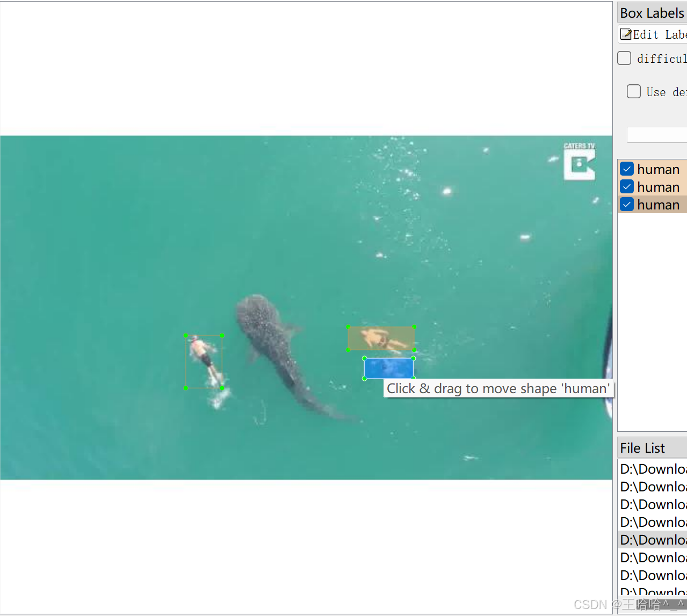
Task: Click the top-left green vertex of the blue box
Action: [364, 358]
